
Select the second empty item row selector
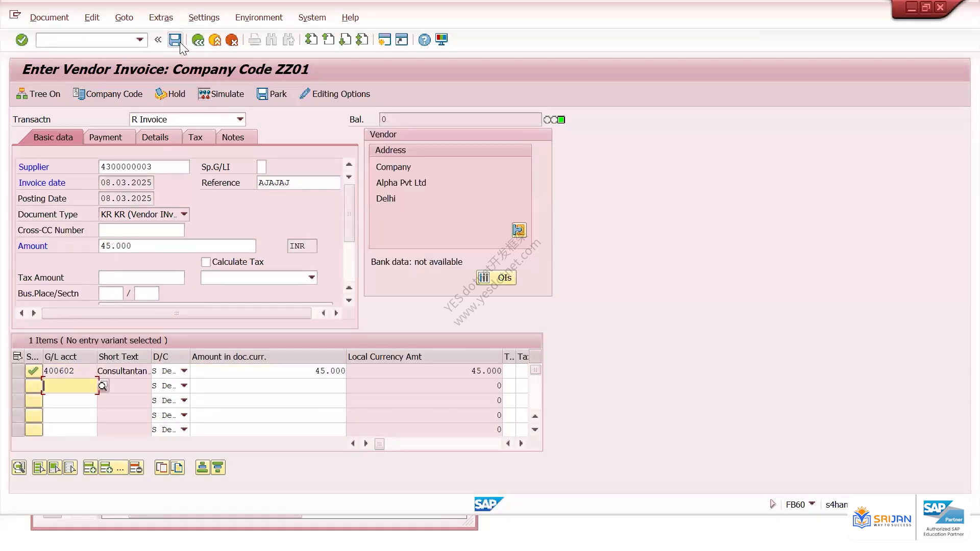click(18, 400)
